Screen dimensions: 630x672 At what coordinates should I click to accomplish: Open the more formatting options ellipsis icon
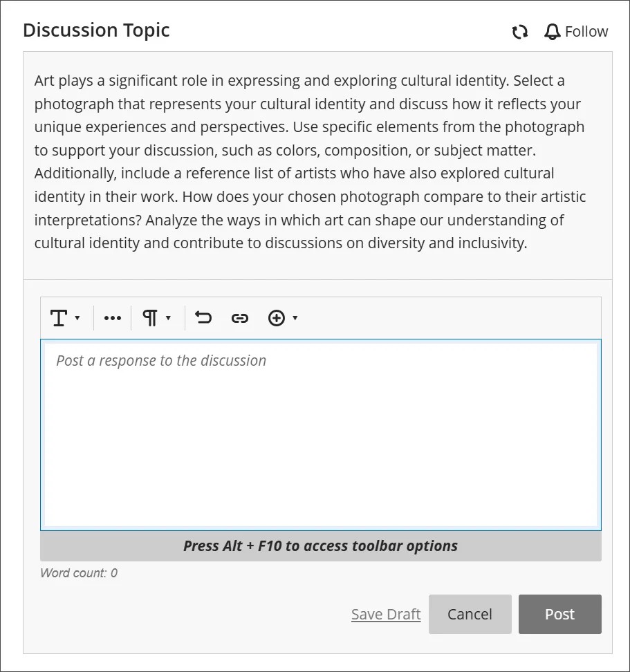(112, 318)
